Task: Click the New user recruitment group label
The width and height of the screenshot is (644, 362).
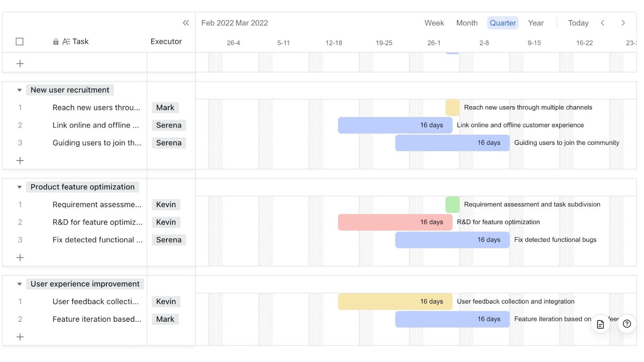Action: [70, 90]
